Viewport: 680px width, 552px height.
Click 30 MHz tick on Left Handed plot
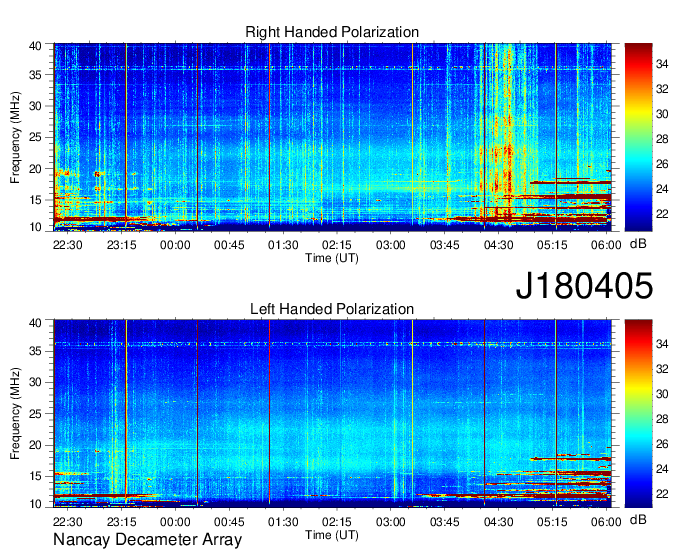pyautogui.click(x=35, y=382)
